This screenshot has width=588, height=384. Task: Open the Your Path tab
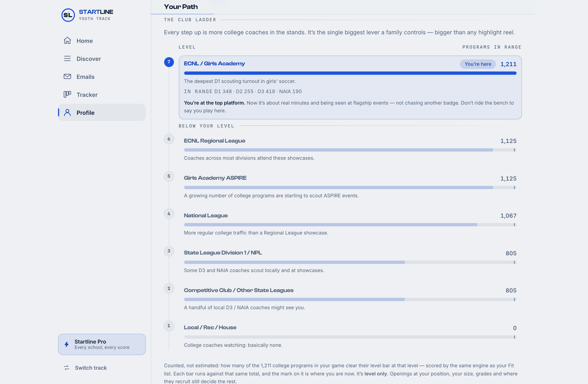point(181,7)
